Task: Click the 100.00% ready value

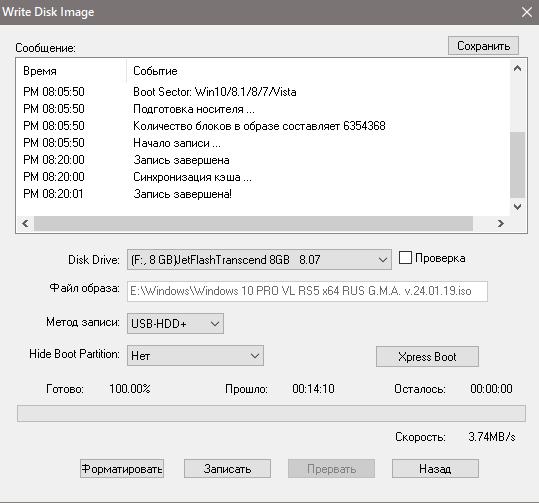Action: pos(130,389)
